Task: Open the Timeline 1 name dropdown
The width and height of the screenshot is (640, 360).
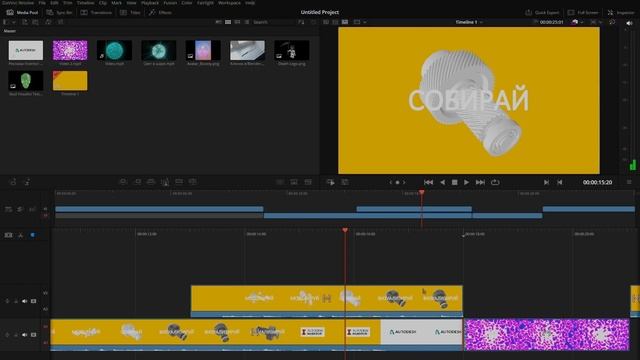Action: tap(469, 22)
